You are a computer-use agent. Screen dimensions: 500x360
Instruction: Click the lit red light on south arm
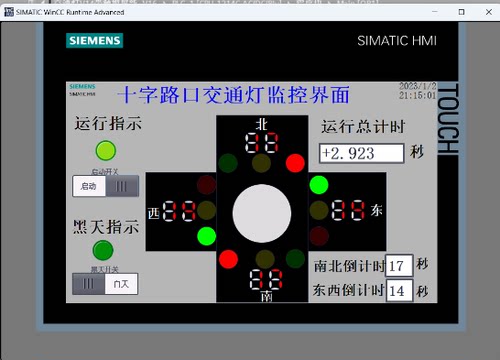pos(228,259)
